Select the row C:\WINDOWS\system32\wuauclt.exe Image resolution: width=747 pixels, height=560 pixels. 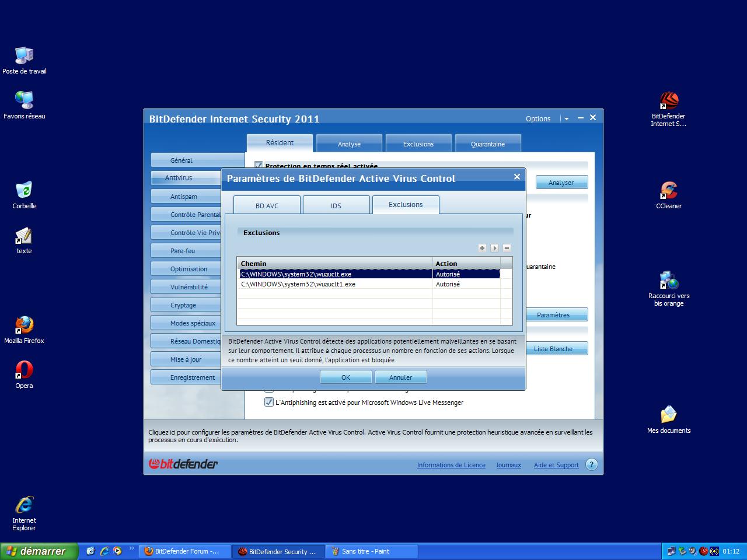[x=370, y=274]
